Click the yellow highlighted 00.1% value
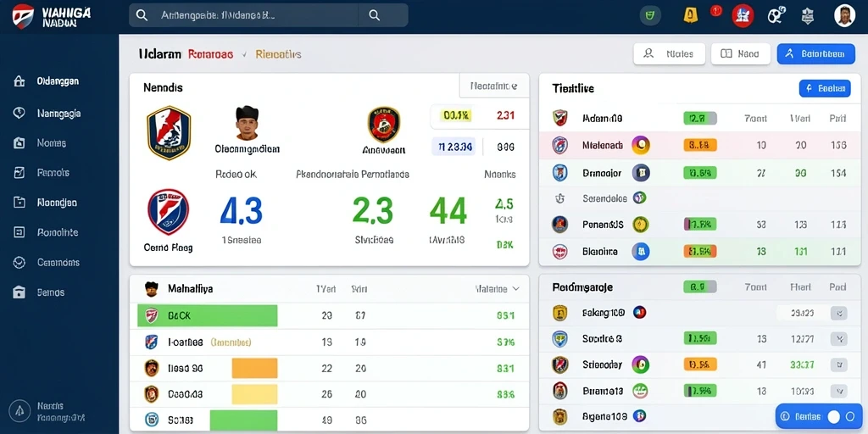Image resolution: width=868 pixels, height=434 pixels. (456, 115)
